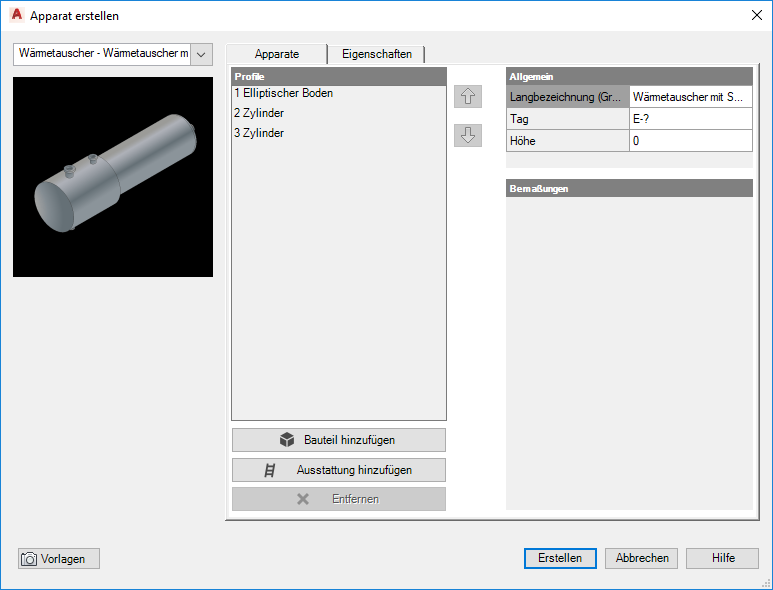This screenshot has width=773, height=590.
Task: Open the equipment type dropdown arrow
Action: coord(201,54)
